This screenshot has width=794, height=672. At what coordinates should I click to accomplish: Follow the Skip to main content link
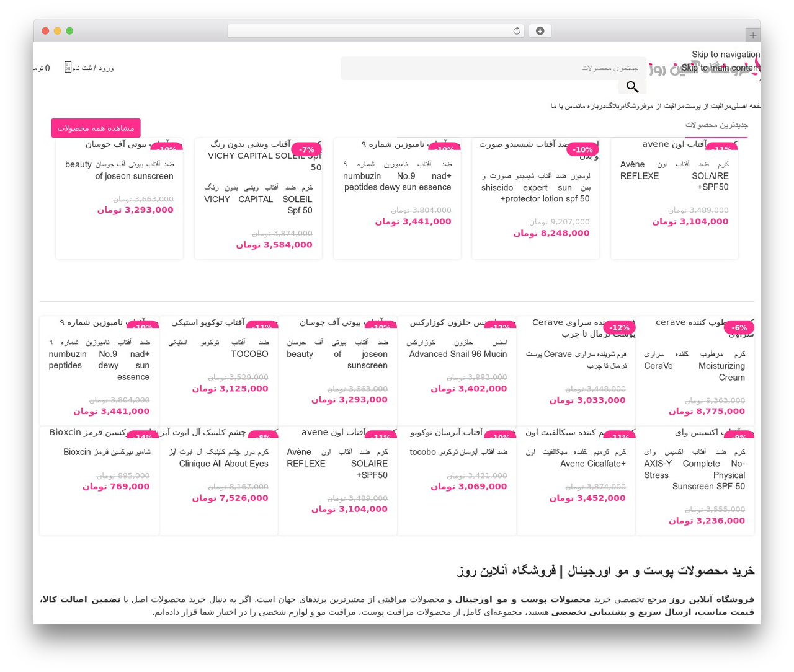[721, 68]
